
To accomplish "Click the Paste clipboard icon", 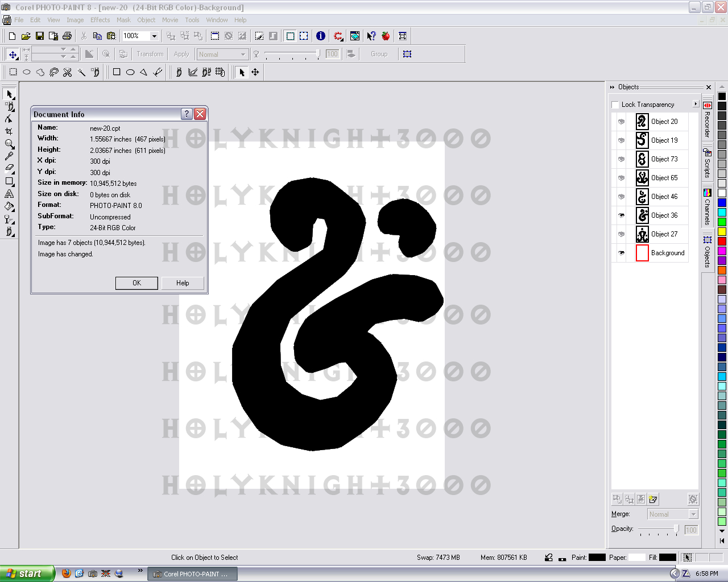I will [111, 36].
